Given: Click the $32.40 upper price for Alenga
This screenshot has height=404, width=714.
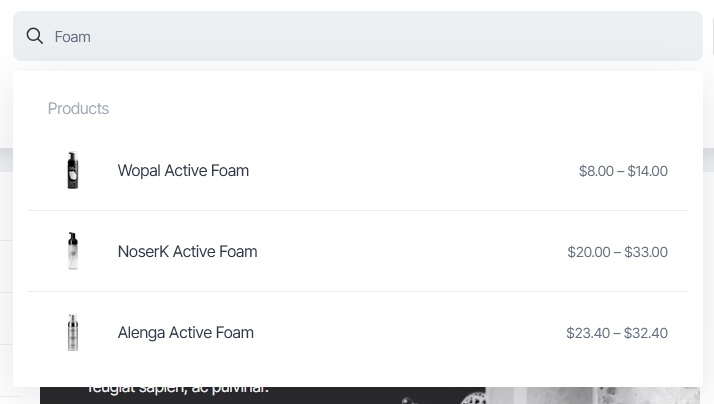Looking at the screenshot, I should pos(646,333).
